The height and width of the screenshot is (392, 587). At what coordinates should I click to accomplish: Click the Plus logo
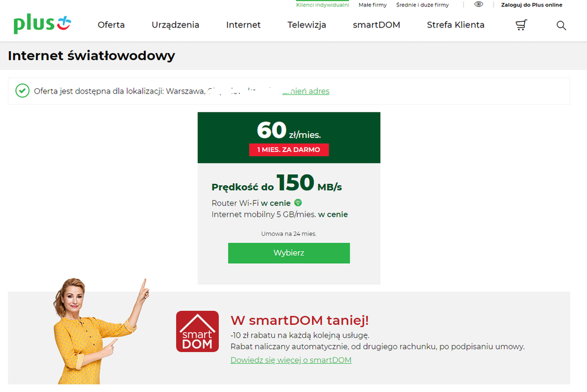[x=42, y=24]
